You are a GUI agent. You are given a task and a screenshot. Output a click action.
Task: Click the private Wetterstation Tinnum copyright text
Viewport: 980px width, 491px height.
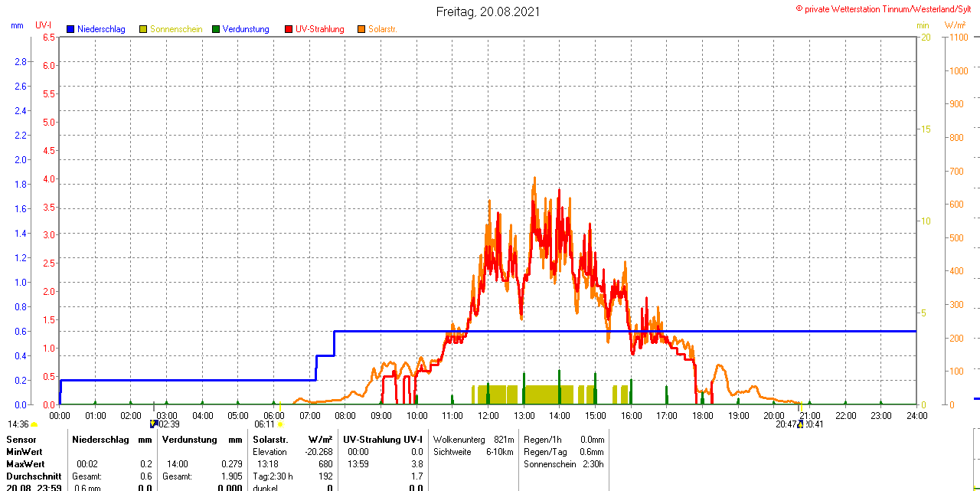click(887, 8)
